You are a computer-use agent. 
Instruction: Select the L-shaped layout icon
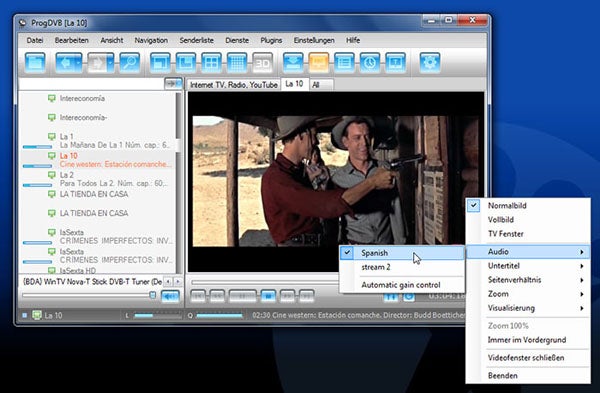point(186,62)
